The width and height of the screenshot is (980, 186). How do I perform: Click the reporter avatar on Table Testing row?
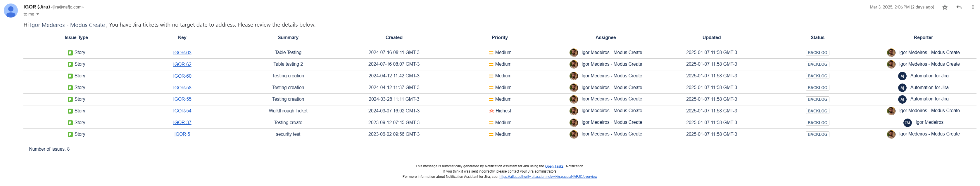891,52
